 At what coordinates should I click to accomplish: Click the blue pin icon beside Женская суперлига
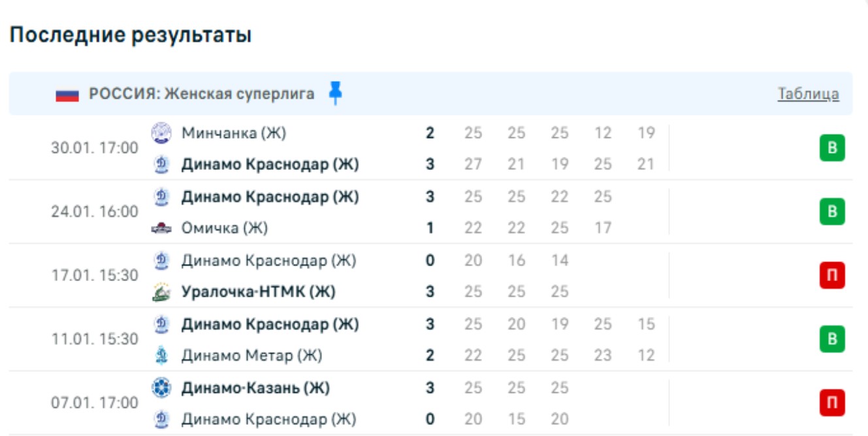coord(335,93)
